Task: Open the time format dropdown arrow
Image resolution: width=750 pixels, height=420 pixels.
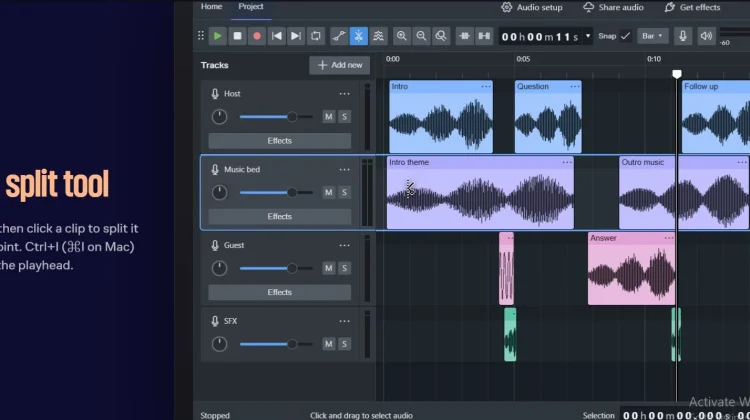Action: click(588, 36)
